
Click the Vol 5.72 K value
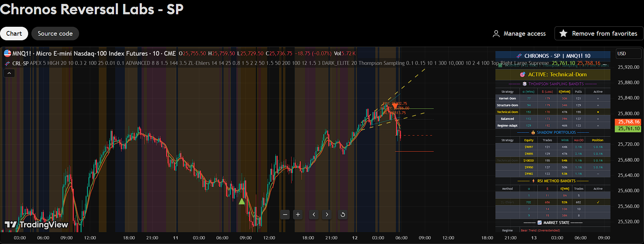(x=345, y=54)
